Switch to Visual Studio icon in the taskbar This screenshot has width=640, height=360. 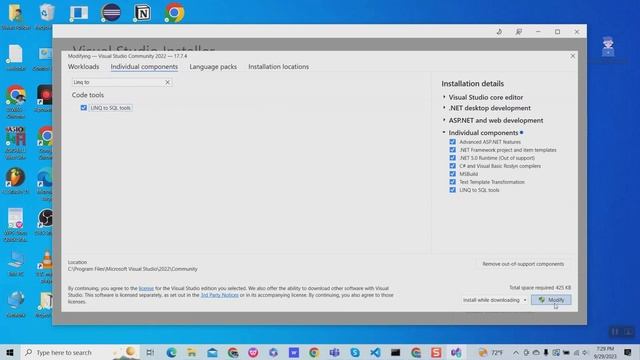(456, 352)
